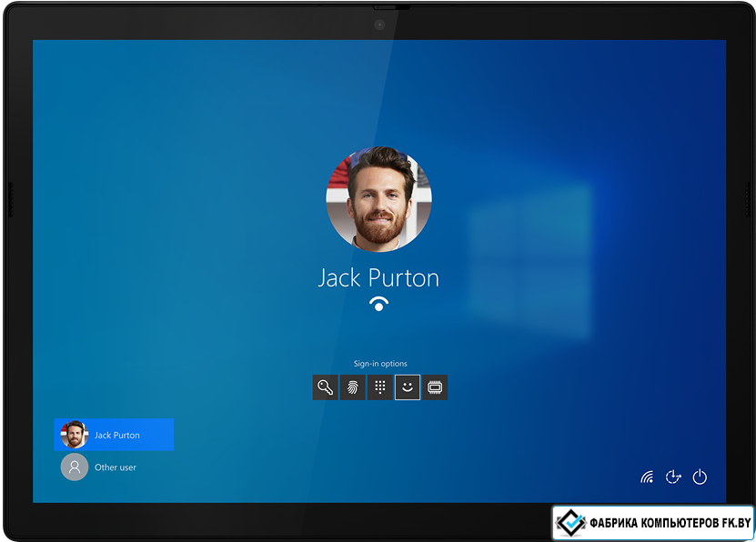Open the power options icon

700,477
